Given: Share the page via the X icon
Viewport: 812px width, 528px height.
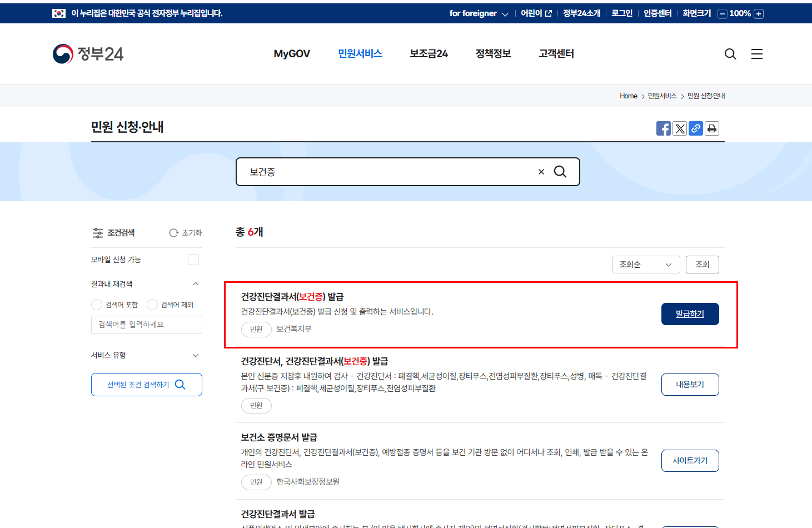Looking at the screenshot, I should point(680,128).
